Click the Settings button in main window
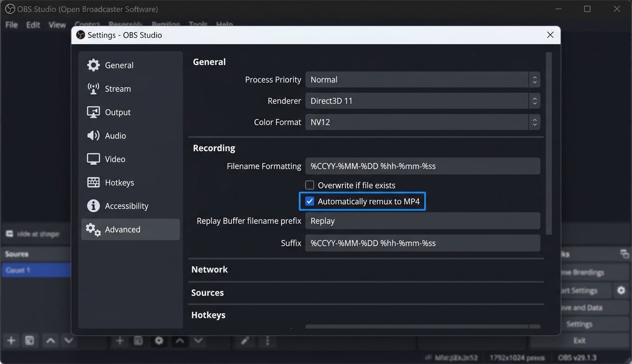The image size is (632, 364). point(579,324)
